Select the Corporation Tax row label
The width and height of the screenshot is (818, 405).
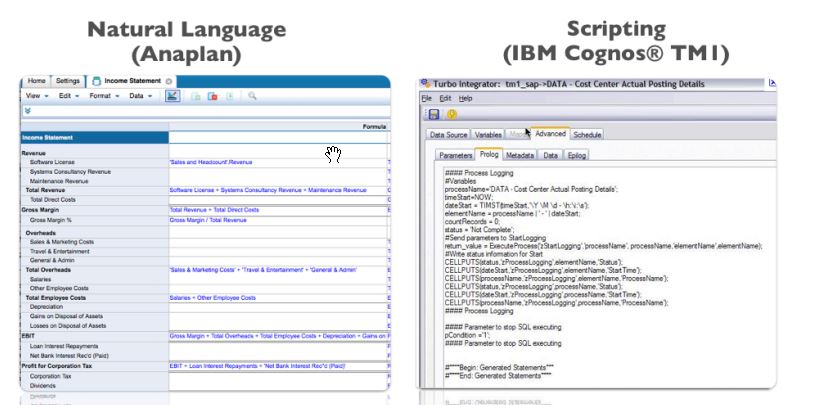pyautogui.click(x=51, y=376)
